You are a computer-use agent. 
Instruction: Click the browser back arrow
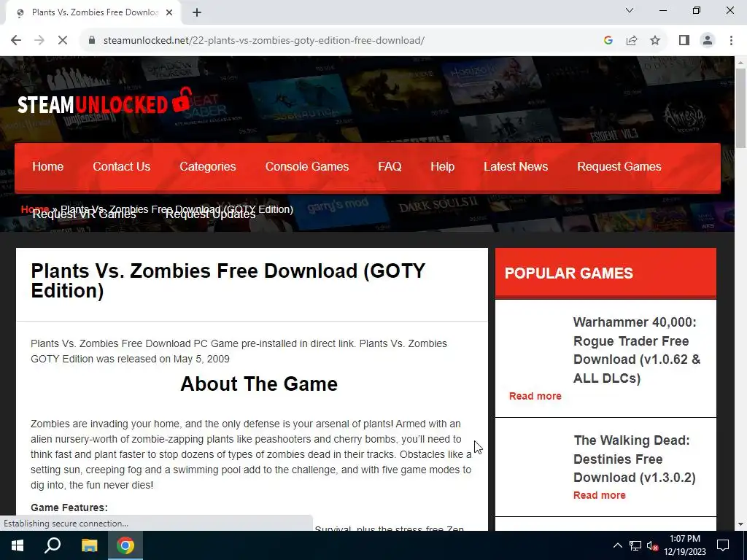[16, 41]
